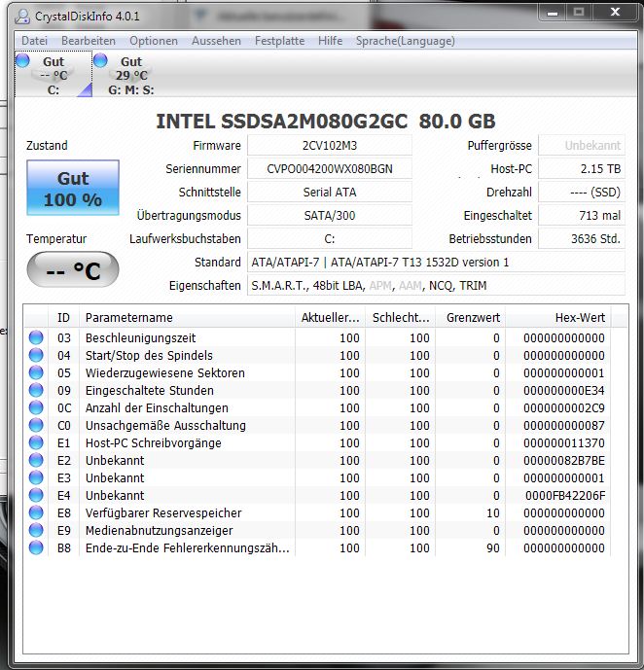This screenshot has height=670, width=644.
Task: Click status orb in the E3 row
Action: [x=36, y=477]
